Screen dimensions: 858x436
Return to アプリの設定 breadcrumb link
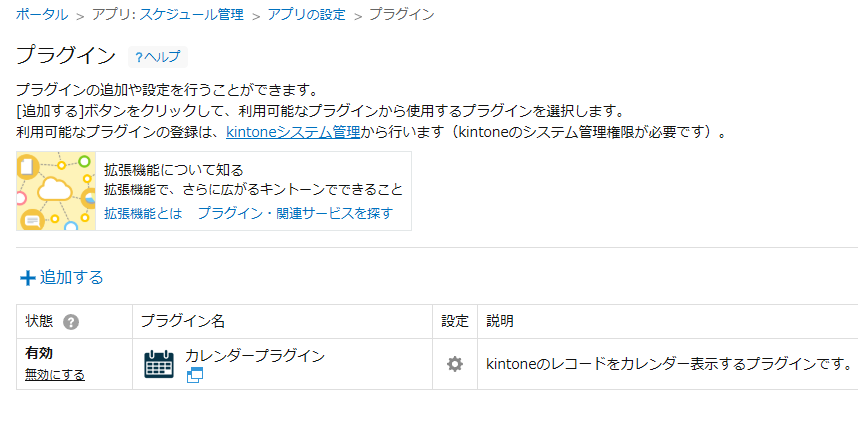pos(306,14)
